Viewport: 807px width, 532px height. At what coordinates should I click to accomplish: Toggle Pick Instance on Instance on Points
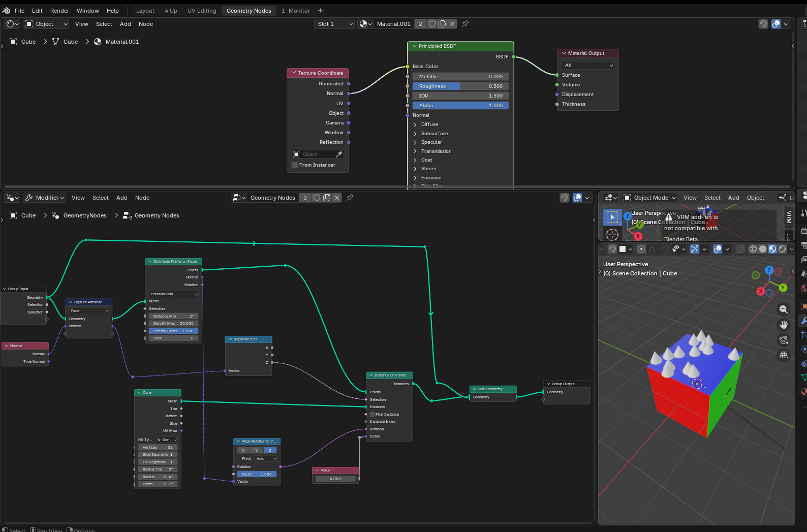click(372, 414)
